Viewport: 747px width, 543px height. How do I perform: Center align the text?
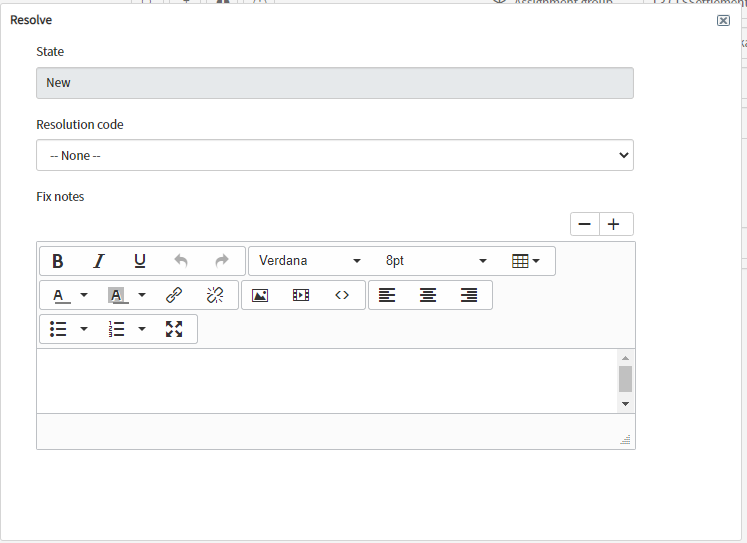[x=428, y=295]
